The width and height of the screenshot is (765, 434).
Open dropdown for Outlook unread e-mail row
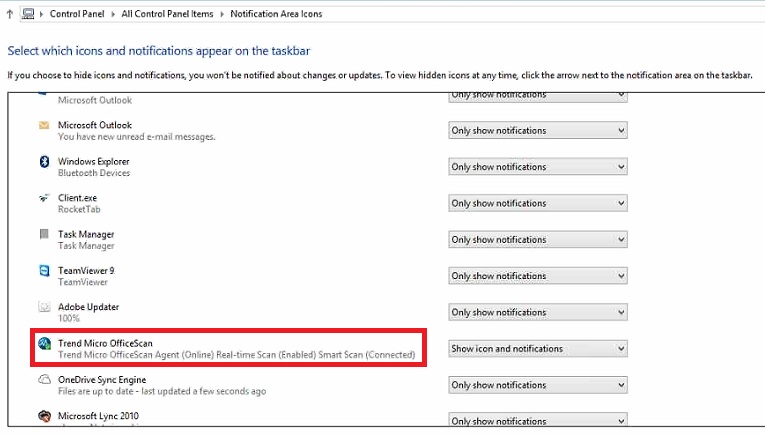point(538,131)
